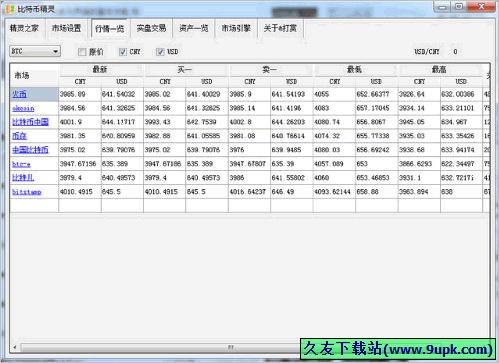Open the btc-e market link
Screen dimensions: 499x363
pyautogui.click(x=21, y=164)
